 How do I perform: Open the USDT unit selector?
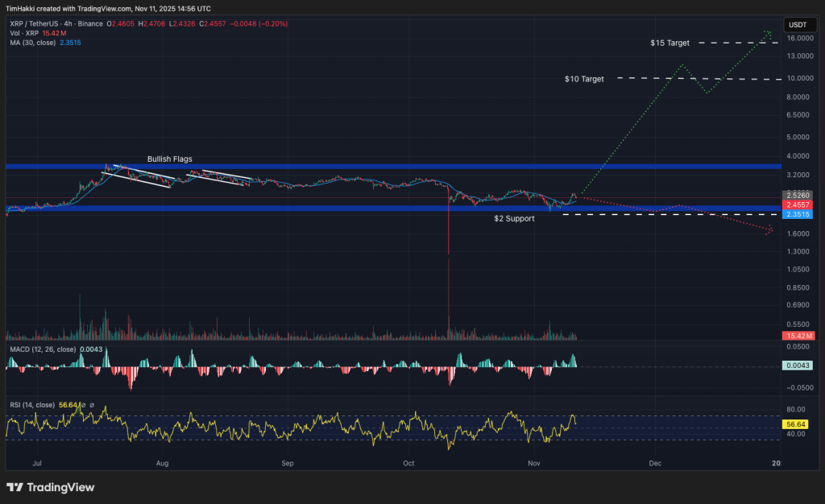tap(799, 25)
